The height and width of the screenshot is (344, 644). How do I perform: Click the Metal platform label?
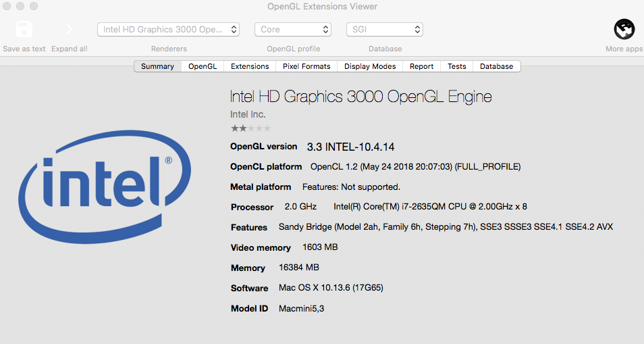(261, 187)
